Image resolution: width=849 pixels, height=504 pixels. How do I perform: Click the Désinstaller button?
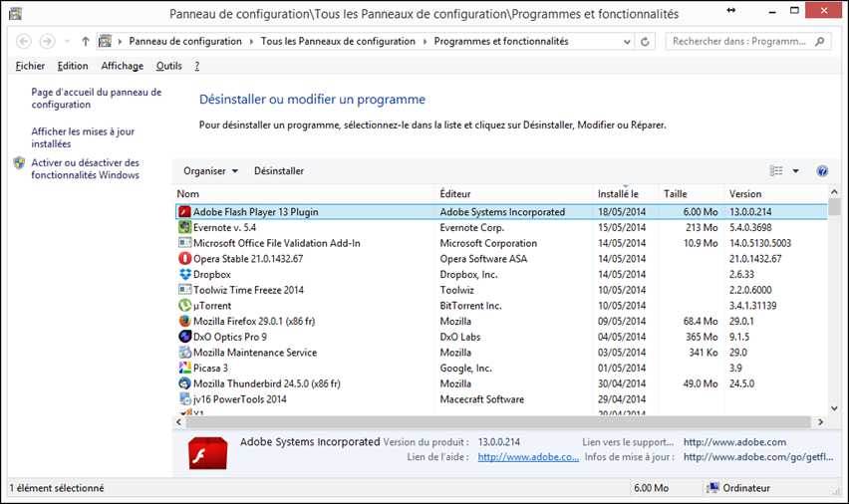(x=279, y=171)
